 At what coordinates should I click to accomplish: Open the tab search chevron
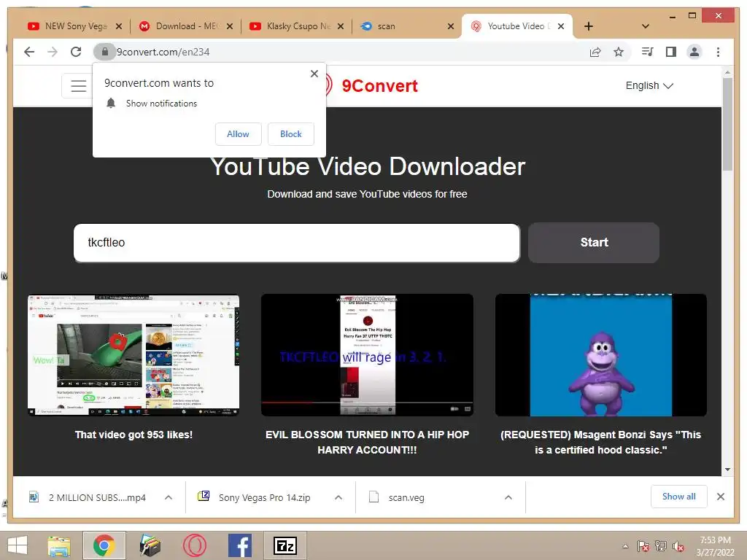coord(646,26)
